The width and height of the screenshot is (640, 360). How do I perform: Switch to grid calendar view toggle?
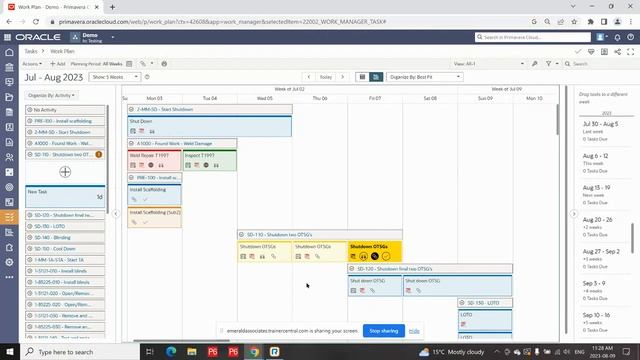pyautogui.click(x=362, y=77)
